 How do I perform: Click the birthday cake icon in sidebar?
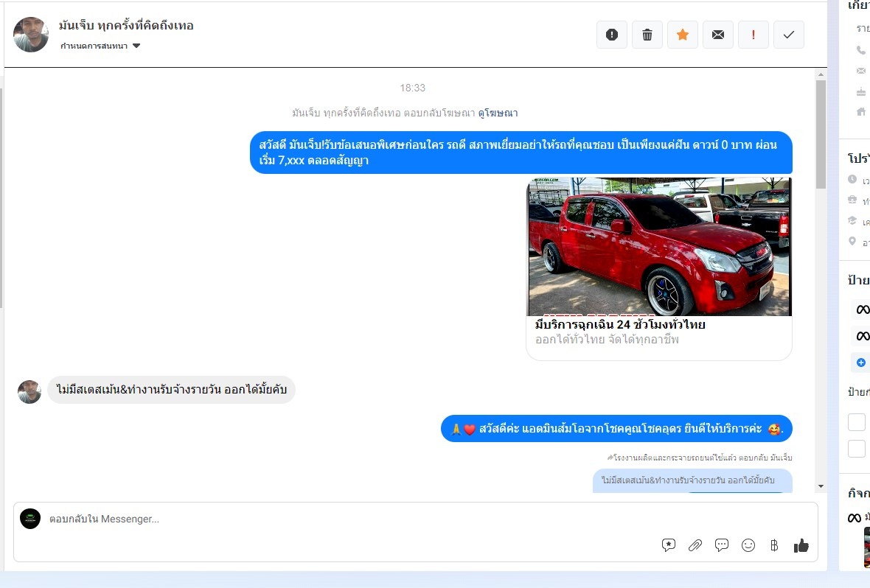tap(861, 91)
